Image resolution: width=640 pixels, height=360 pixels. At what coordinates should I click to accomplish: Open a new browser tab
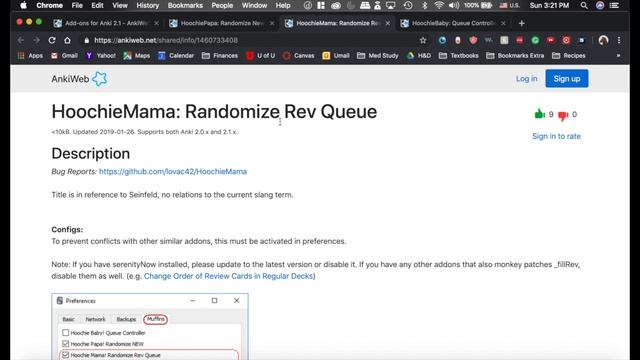[521, 23]
